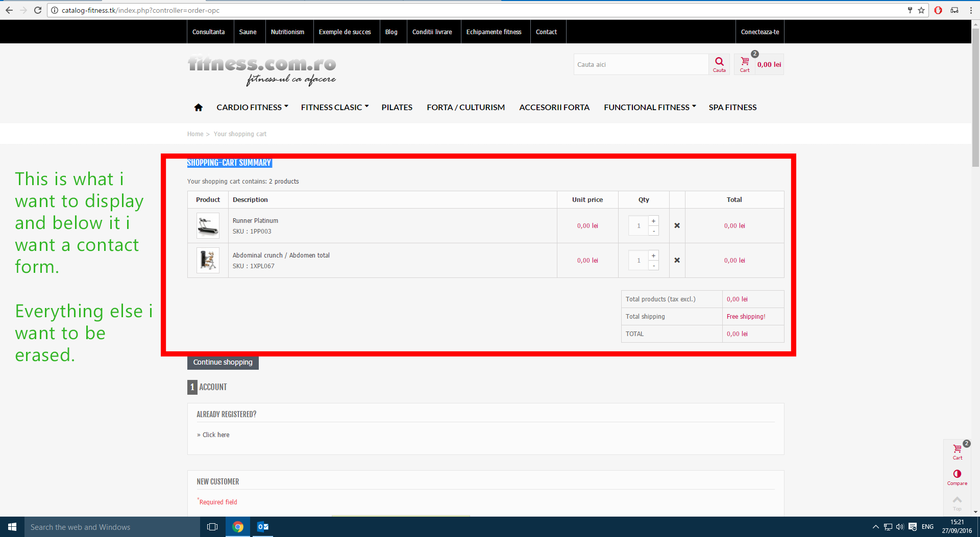Click Abdominal crunch quantity field
This screenshot has height=537, width=980.
click(x=639, y=260)
